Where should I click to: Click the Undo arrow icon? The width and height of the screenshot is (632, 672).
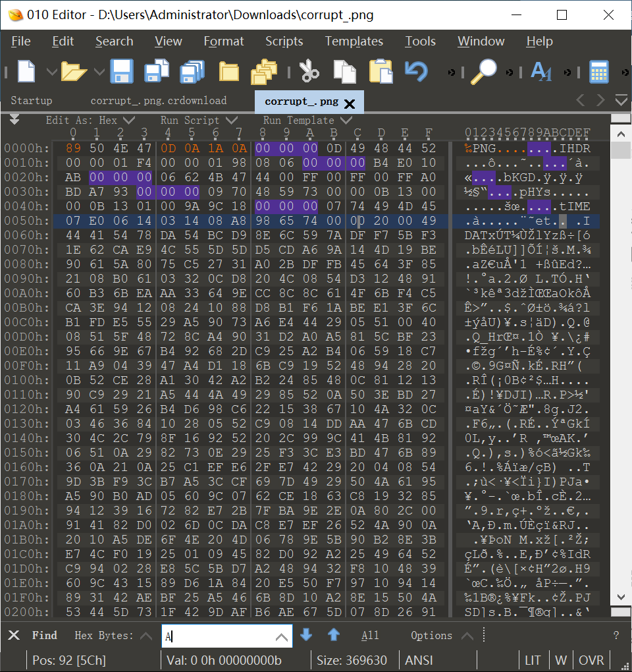coord(416,71)
